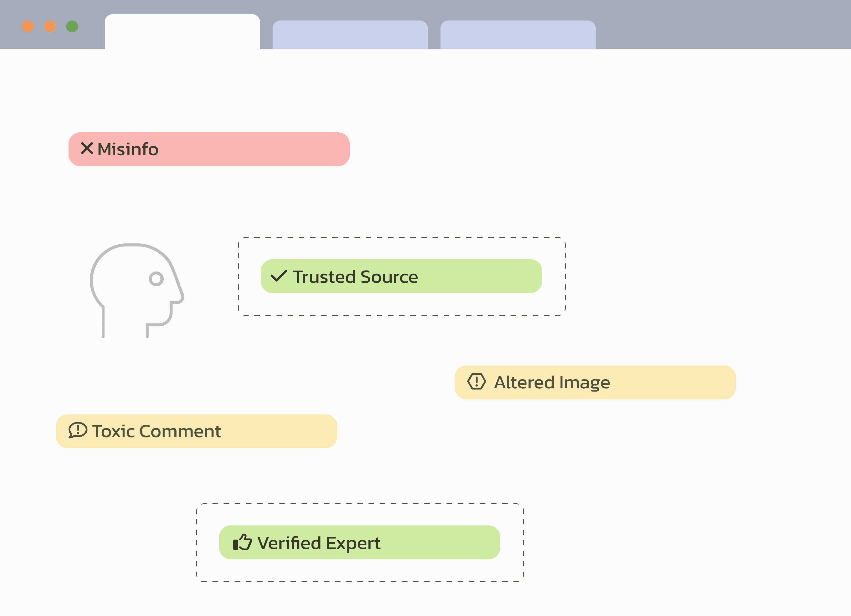Click the Trusted Source checkmark icon
This screenshot has width=851, height=616.
pyautogui.click(x=278, y=276)
